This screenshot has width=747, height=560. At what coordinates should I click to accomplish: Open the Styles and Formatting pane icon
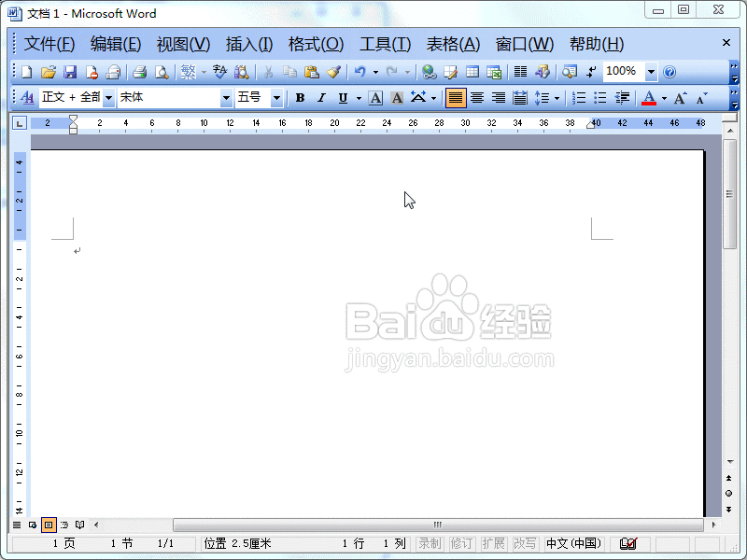28,98
